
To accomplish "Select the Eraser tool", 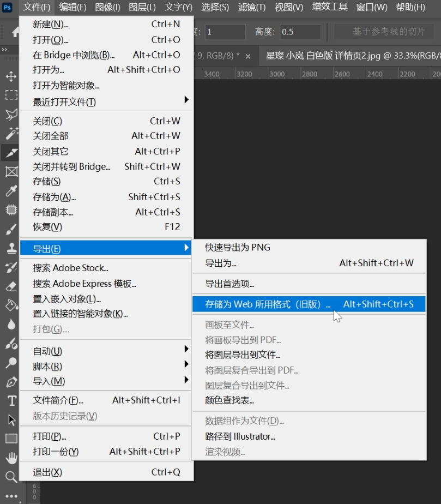I will tap(11, 286).
